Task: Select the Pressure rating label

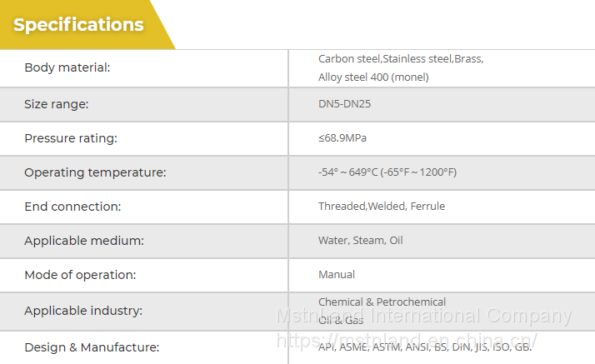Action: (71, 138)
